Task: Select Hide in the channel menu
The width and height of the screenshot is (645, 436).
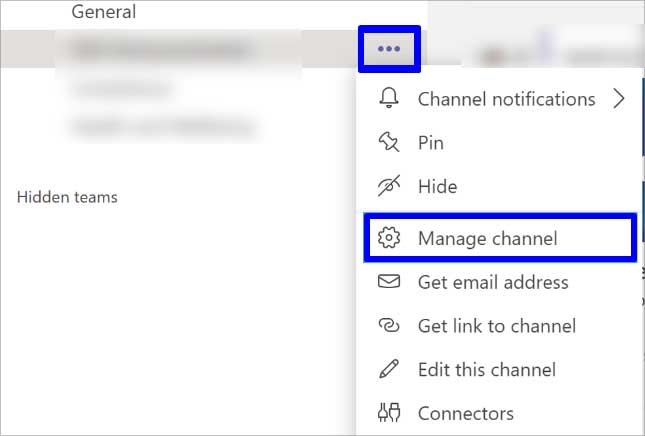Action: [x=500, y=186]
